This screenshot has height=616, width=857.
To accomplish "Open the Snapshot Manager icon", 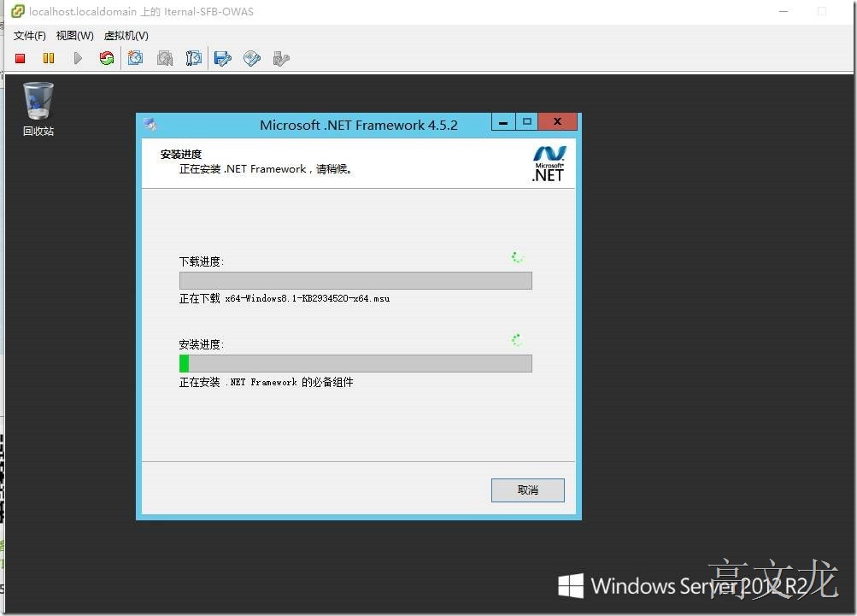I will (x=193, y=58).
